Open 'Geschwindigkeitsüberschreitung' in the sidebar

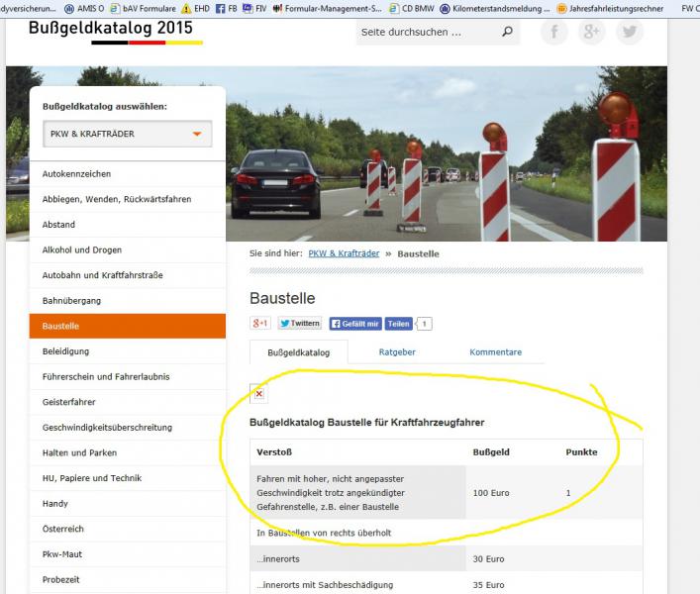coord(107,428)
